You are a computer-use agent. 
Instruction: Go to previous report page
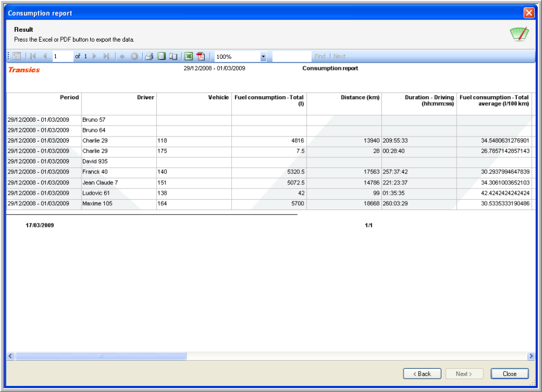pyautogui.click(x=44, y=56)
